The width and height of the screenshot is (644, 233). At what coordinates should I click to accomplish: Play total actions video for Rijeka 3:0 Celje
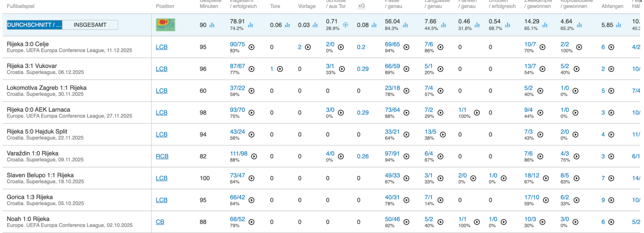coord(252,47)
